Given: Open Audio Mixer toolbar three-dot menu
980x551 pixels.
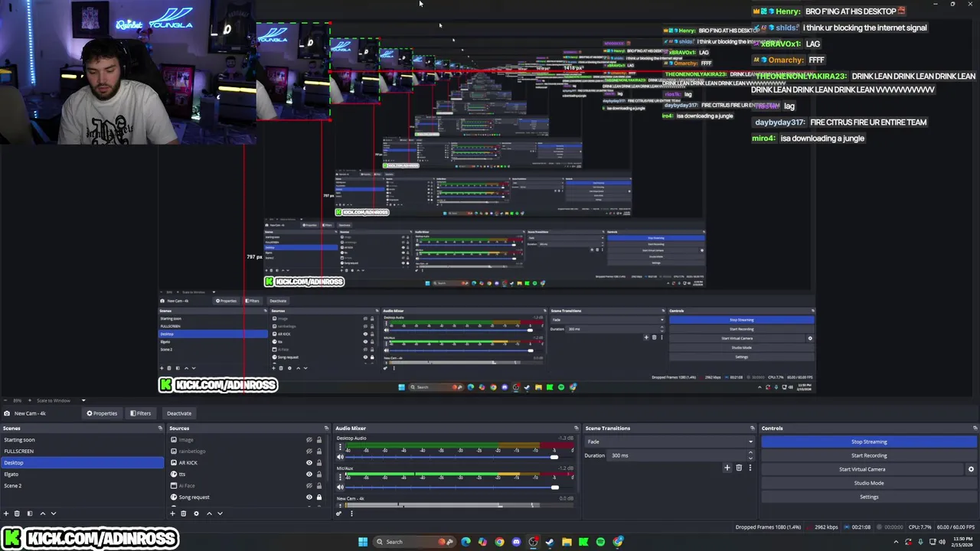Looking at the screenshot, I should [x=351, y=514].
